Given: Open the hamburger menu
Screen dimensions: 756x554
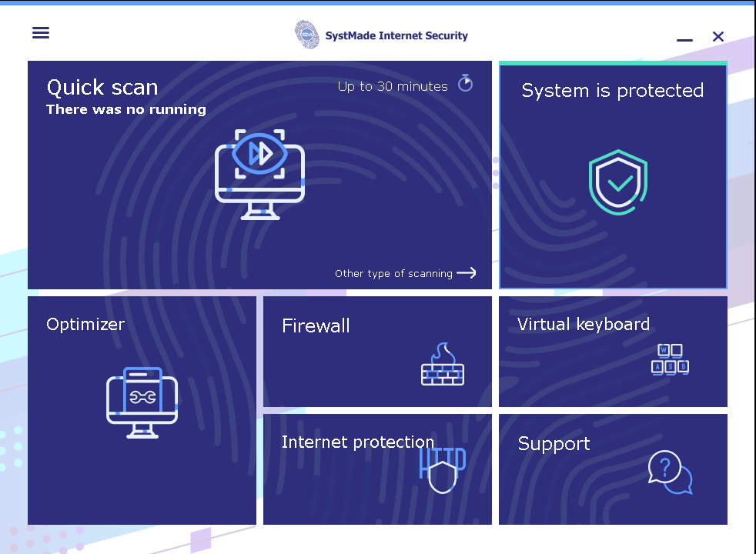Looking at the screenshot, I should point(41,32).
